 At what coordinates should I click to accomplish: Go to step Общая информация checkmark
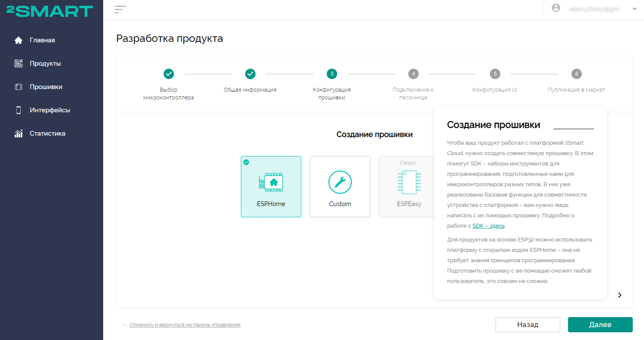click(x=250, y=74)
